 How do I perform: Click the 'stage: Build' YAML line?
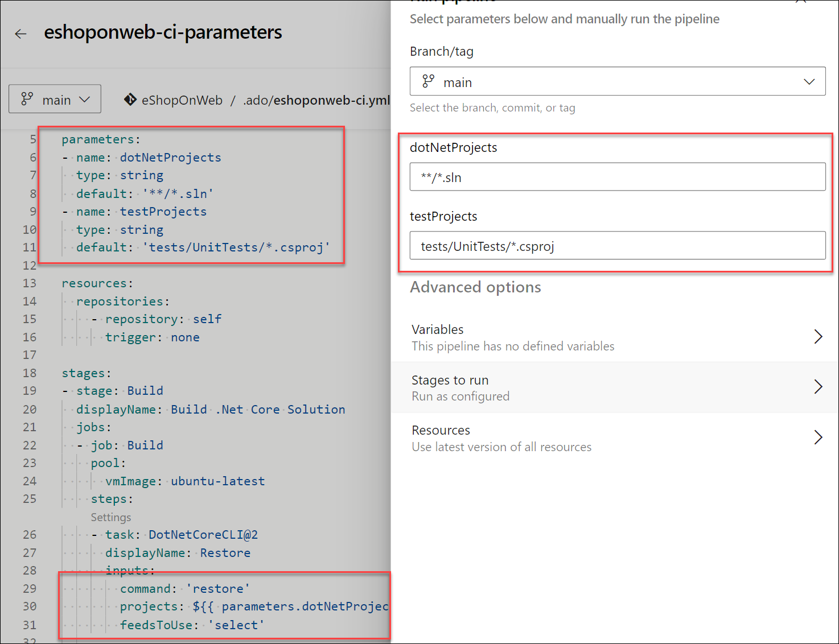click(113, 391)
